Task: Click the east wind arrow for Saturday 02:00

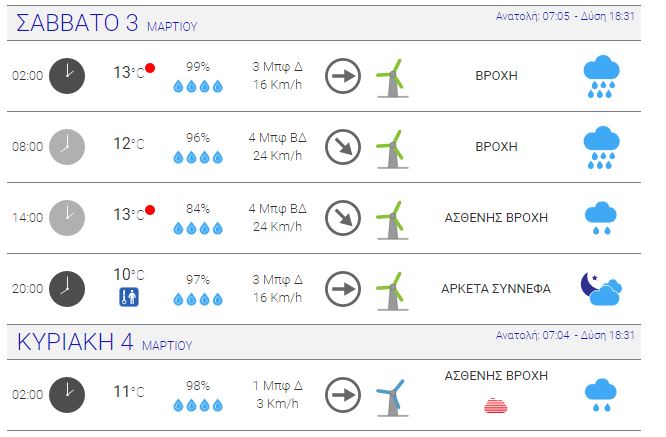Action: coord(343,76)
